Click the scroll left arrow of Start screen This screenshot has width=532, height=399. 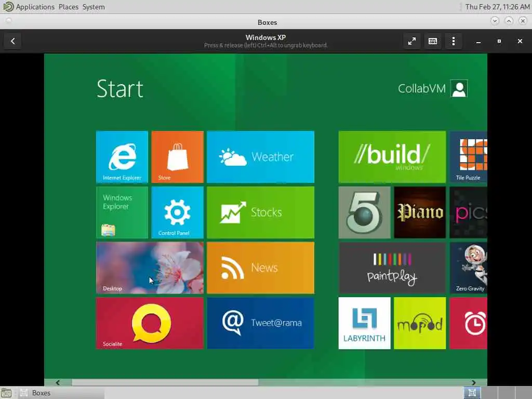coord(58,382)
